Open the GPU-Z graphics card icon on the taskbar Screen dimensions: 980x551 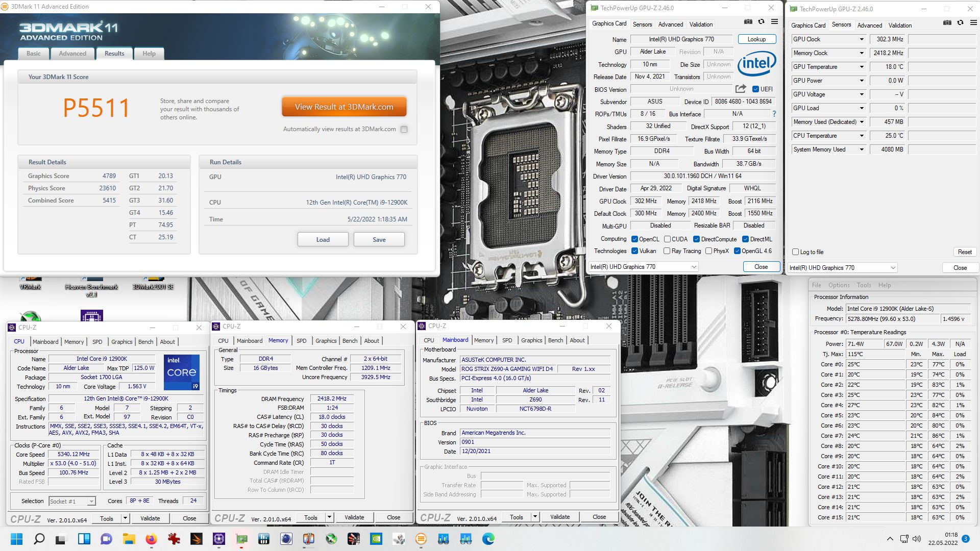coord(241,539)
